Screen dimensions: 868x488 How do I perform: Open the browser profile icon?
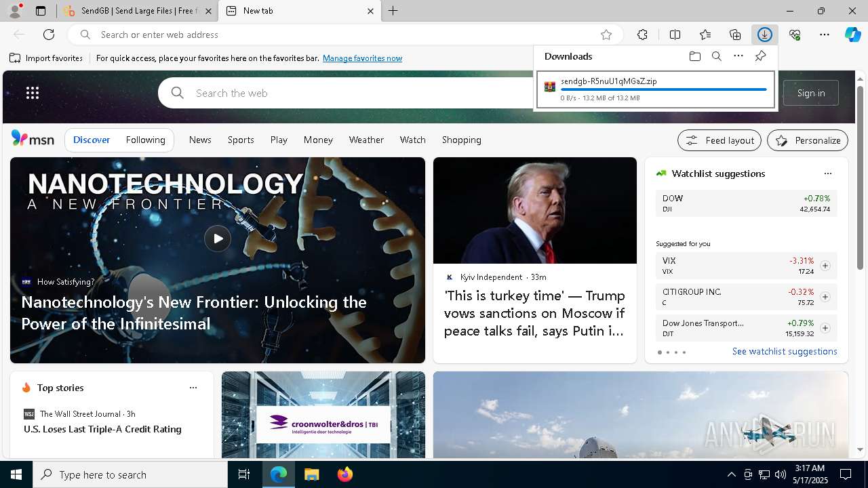(x=15, y=11)
